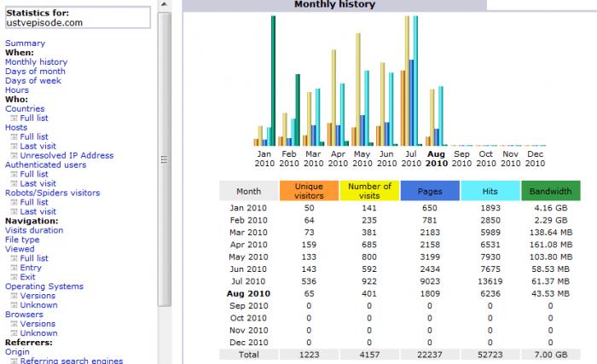Image resolution: width=597 pixels, height=364 pixels.
Task: Open the Origin referrers link
Action: point(17,352)
